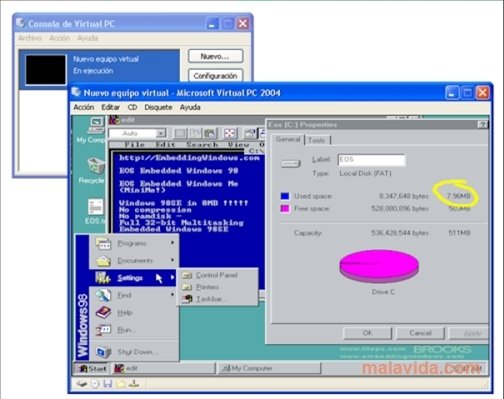Click the floppy disk status icon at bottom
504x399 pixels.
[107, 384]
